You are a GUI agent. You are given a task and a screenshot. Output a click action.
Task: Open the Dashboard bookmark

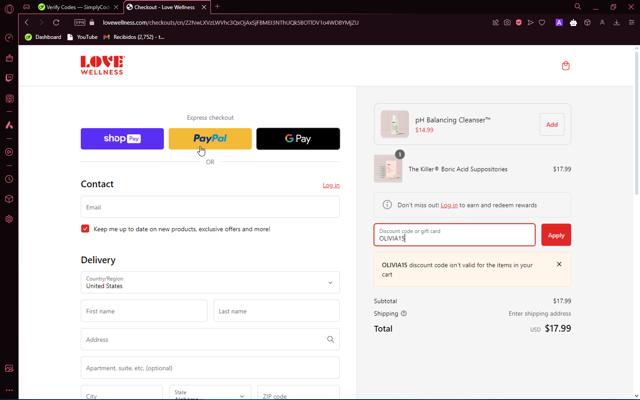[x=43, y=37]
